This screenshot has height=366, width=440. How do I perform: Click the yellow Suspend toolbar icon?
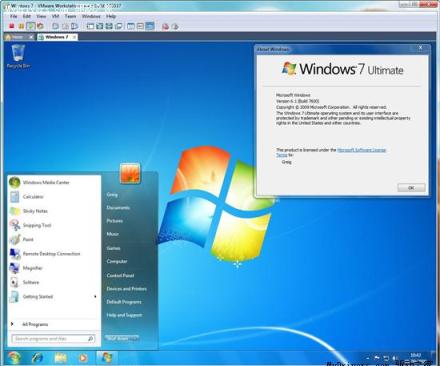click(x=21, y=26)
